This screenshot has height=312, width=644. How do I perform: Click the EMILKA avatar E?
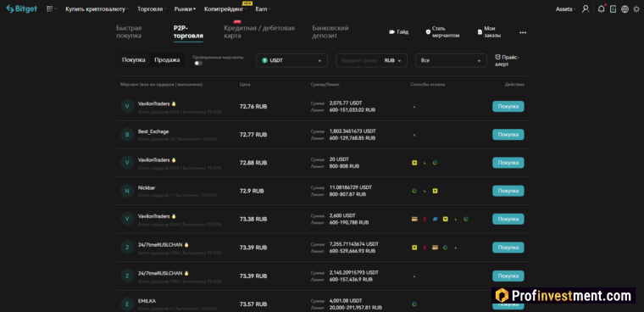pos(127,304)
